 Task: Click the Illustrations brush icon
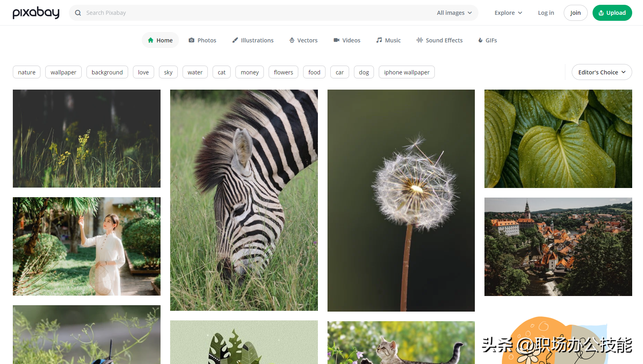click(235, 40)
